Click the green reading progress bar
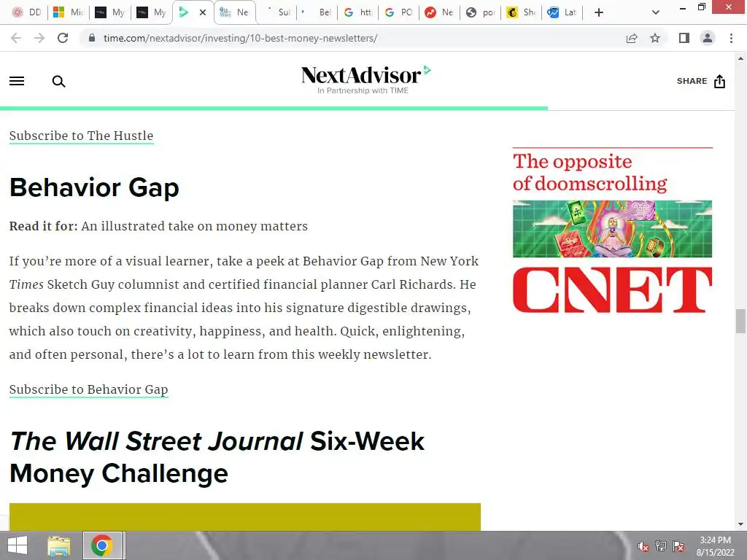Viewport: 747px width, 560px height. click(274, 109)
